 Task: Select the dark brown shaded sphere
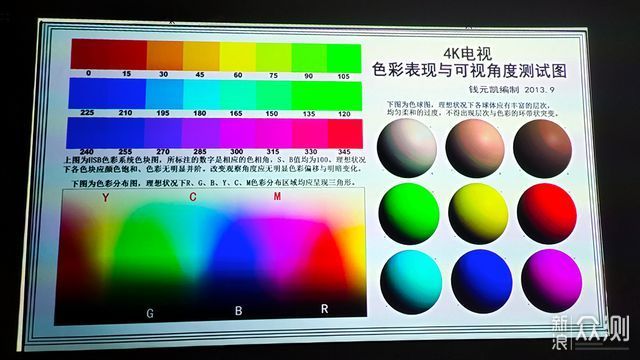(x=542, y=149)
